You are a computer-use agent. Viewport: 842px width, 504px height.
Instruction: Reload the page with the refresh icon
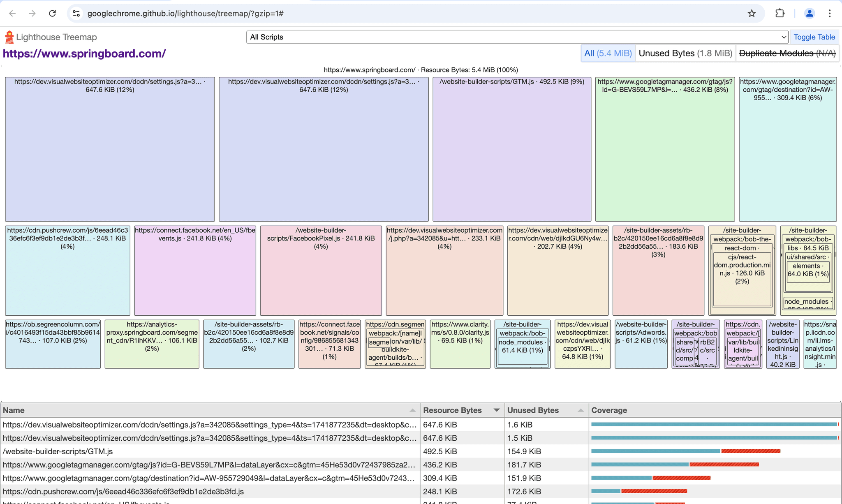pos(52,14)
